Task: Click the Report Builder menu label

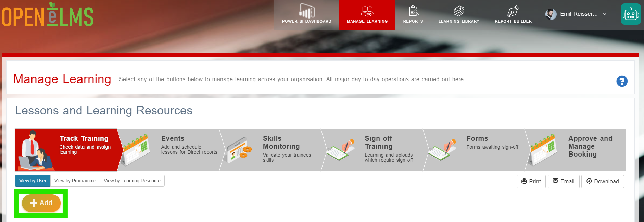Action: tap(513, 21)
